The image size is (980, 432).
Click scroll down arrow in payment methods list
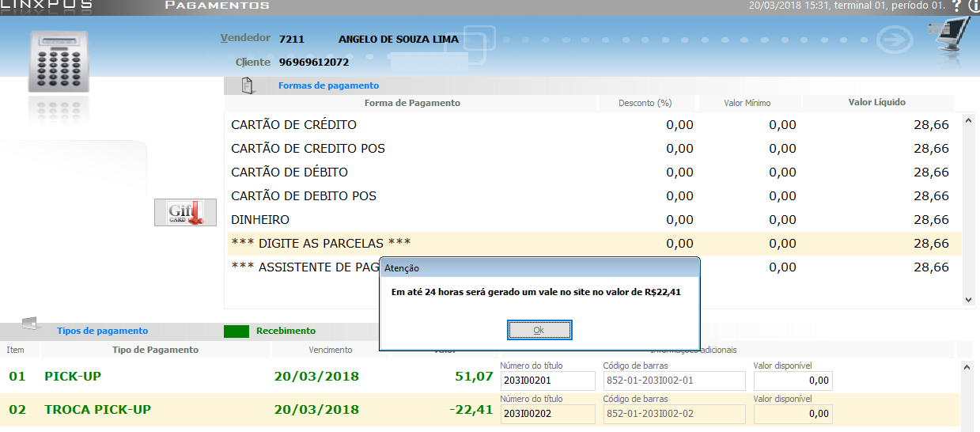click(x=969, y=300)
